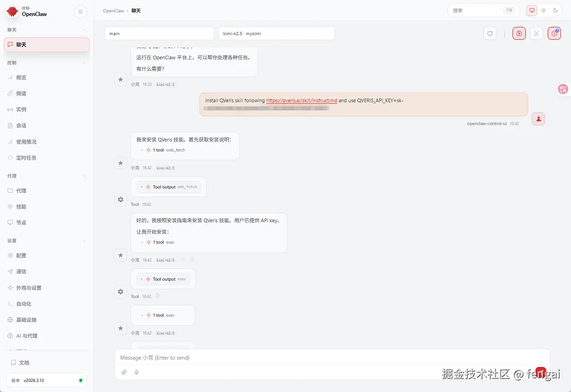Click gear avatar beside web_fetch tool output
The width and height of the screenshot is (571, 392).
pos(120,199)
